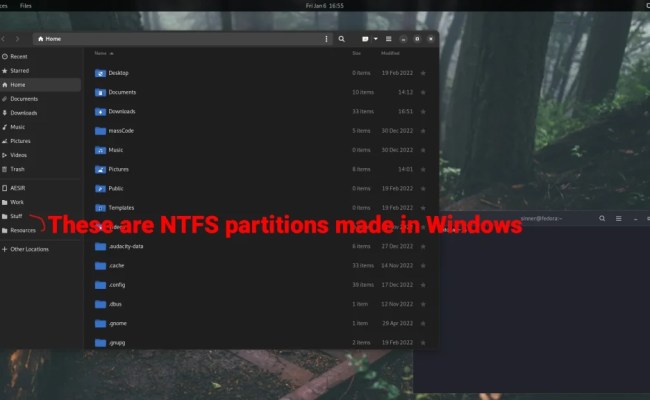Go to Documents in the sidebar

click(x=40, y=99)
